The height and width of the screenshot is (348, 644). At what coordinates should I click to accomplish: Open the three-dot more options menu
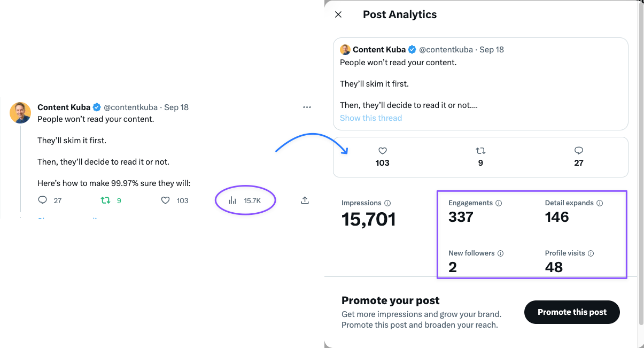pyautogui.click(x=307, y=107)
